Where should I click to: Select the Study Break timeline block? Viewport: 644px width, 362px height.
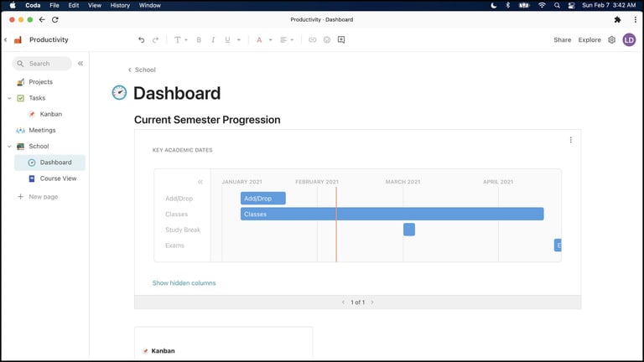tap(409, 230)
